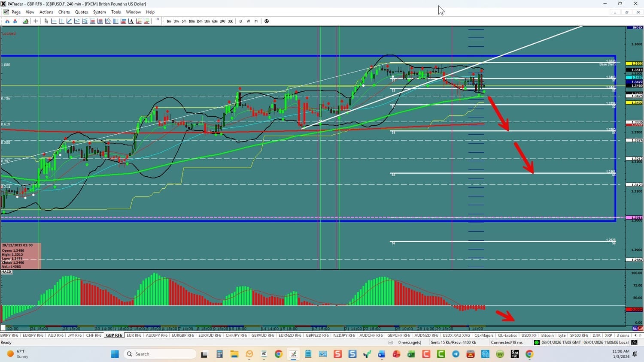
Task: Select the arrow pointer tool
Action: pyautogui.click(x=46, y=21)
